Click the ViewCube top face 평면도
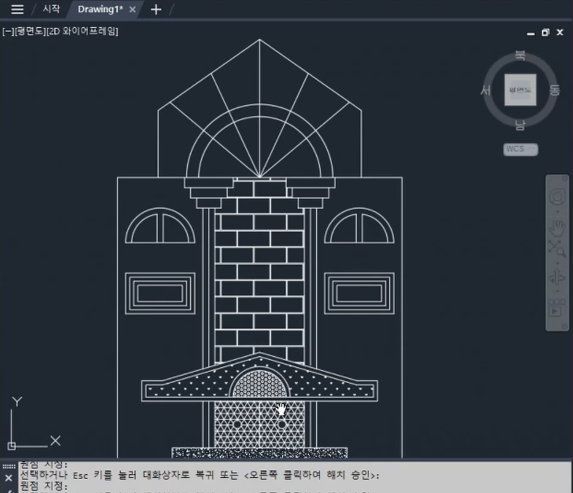This screenshot has width=573, height=493. [x=520, y=90]
